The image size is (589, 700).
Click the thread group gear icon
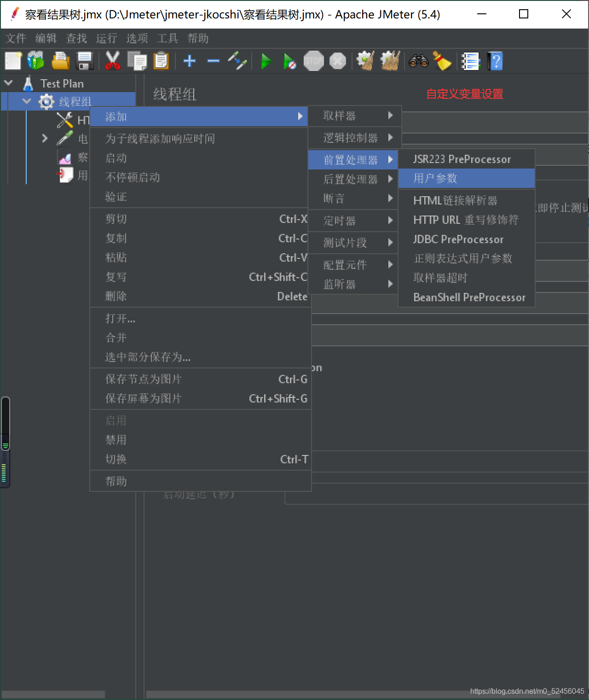tap(46, 101)
